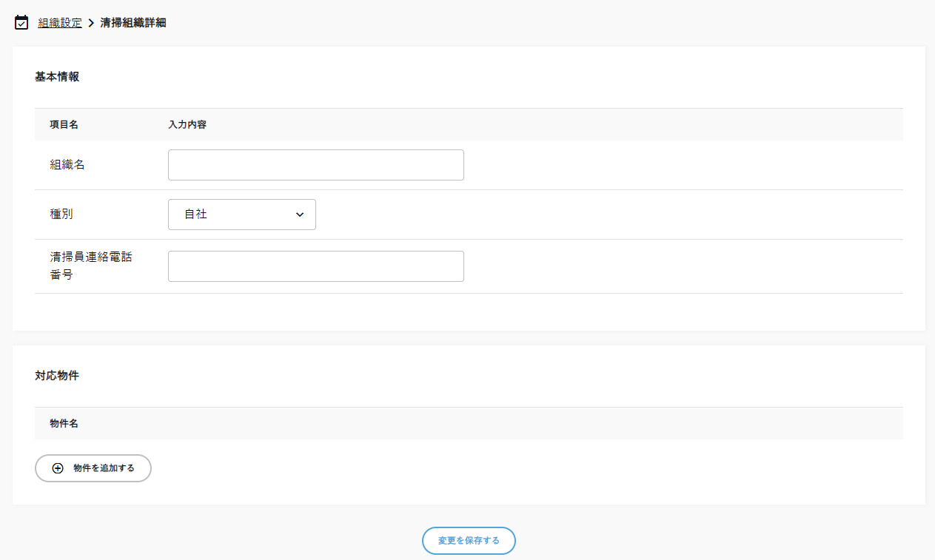Screen dimensions: 935x560
Task: Click the 項目名 column header
Action: [x=64, y=124]
